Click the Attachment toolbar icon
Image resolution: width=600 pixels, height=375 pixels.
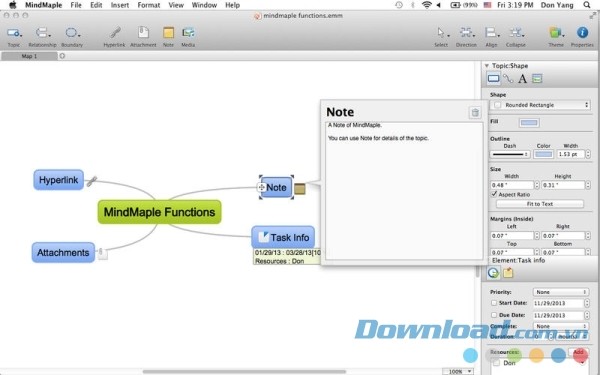tap(143, 33)
